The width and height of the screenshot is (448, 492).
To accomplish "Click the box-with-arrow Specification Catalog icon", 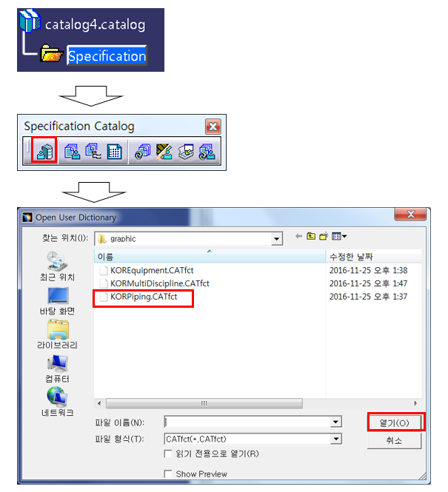I will 186,152.
